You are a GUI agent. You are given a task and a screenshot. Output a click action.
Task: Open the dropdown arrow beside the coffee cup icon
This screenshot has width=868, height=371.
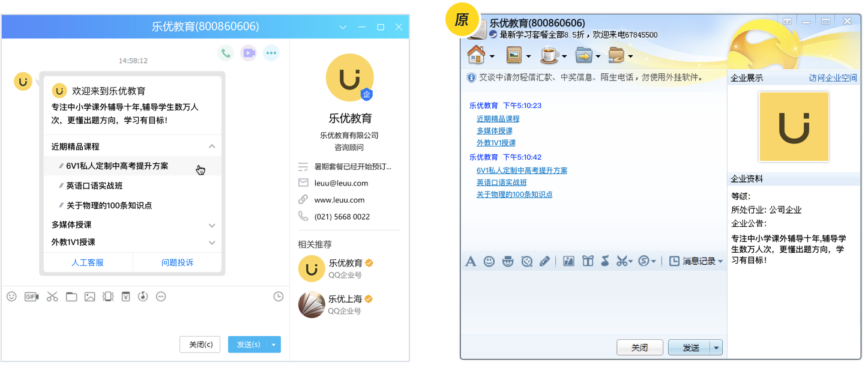565,56
